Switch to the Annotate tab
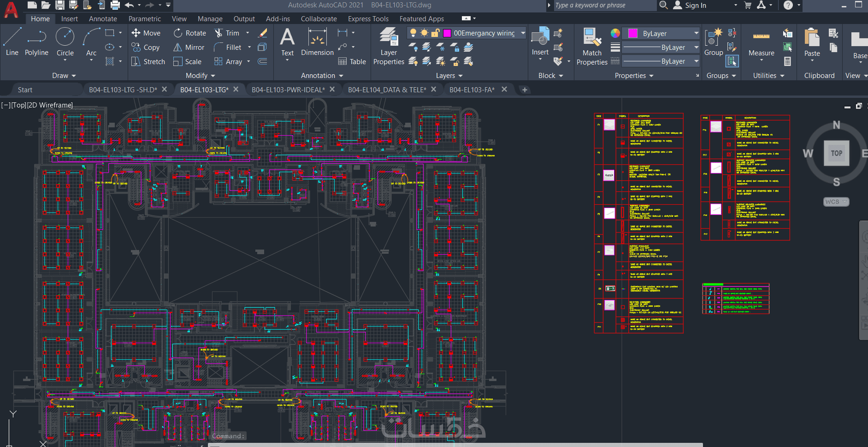 [x=103, y=19]
